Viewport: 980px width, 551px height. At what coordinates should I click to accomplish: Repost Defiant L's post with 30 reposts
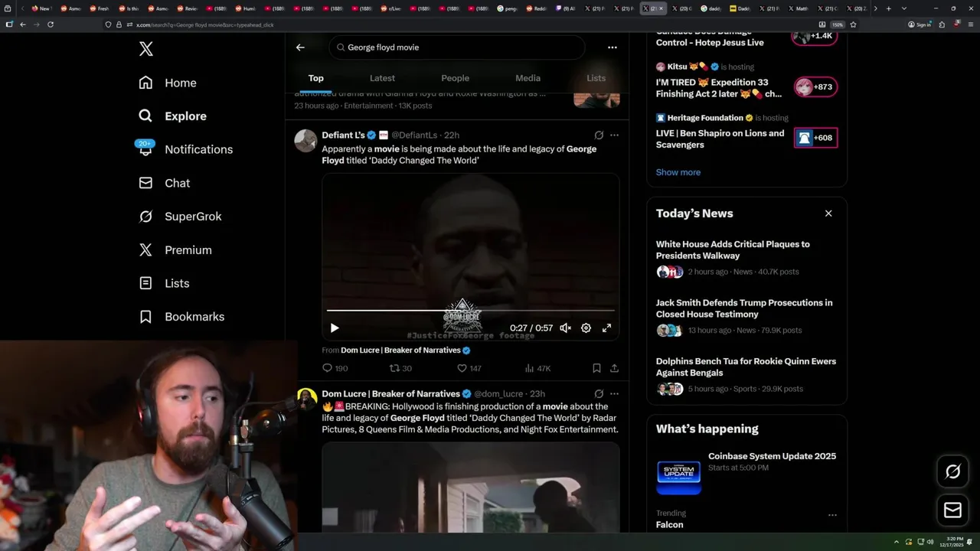[x=400, y=368]
